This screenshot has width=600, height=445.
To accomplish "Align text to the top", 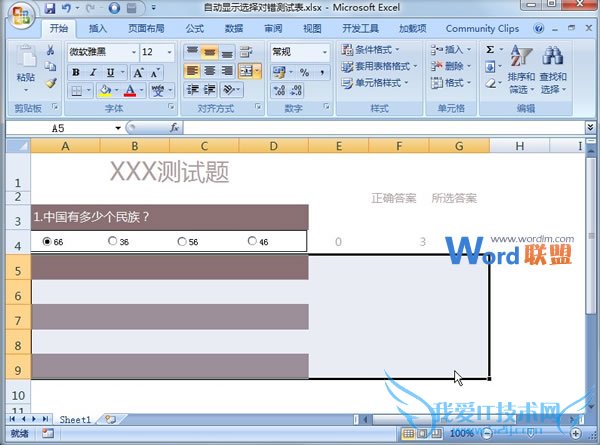I will point(192,52).
